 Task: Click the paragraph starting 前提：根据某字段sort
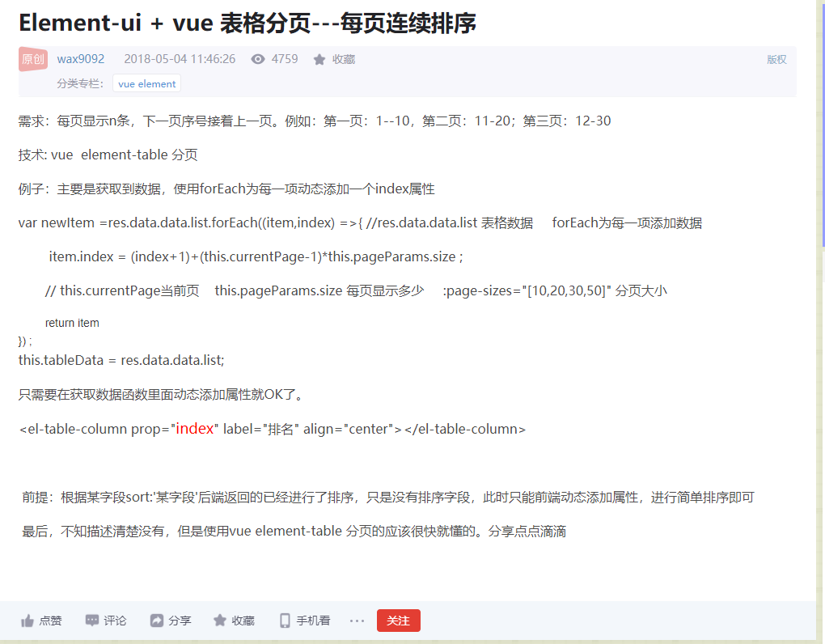[388, 498]
